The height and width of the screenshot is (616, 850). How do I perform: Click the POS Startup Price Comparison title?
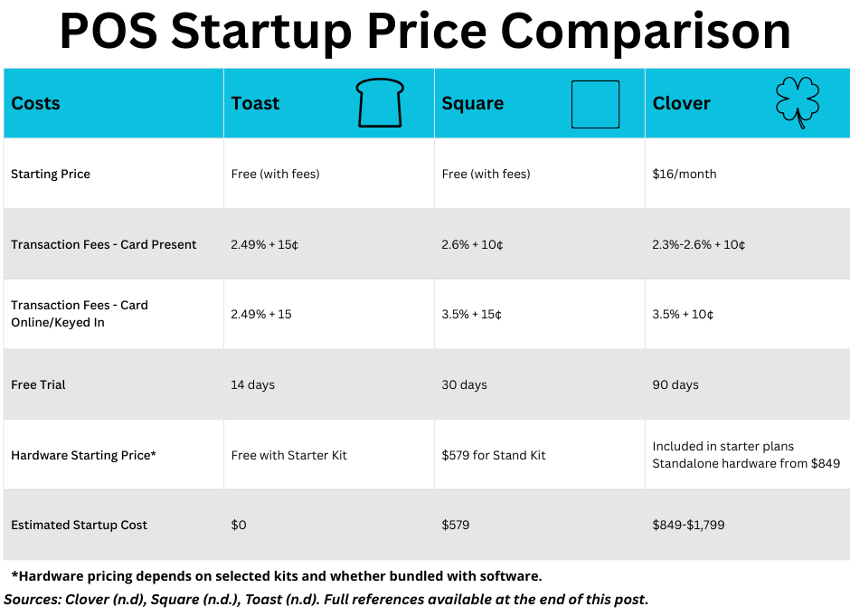[425, 32]
